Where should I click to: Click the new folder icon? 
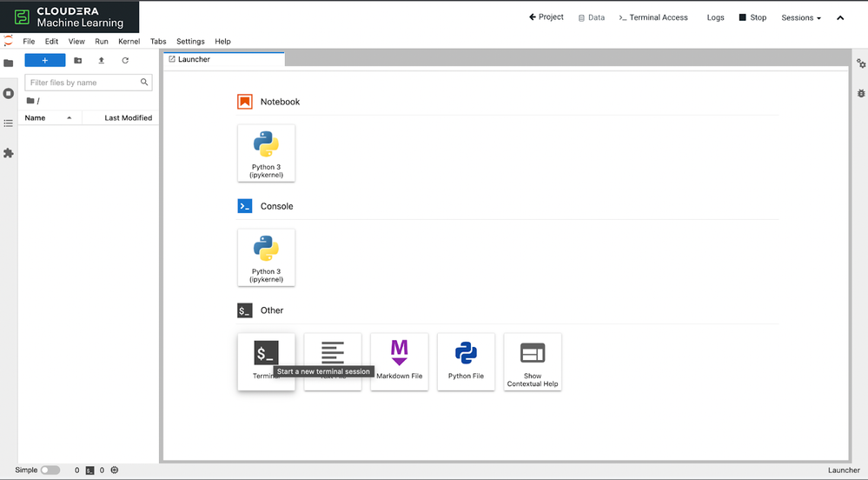point(78,60)
